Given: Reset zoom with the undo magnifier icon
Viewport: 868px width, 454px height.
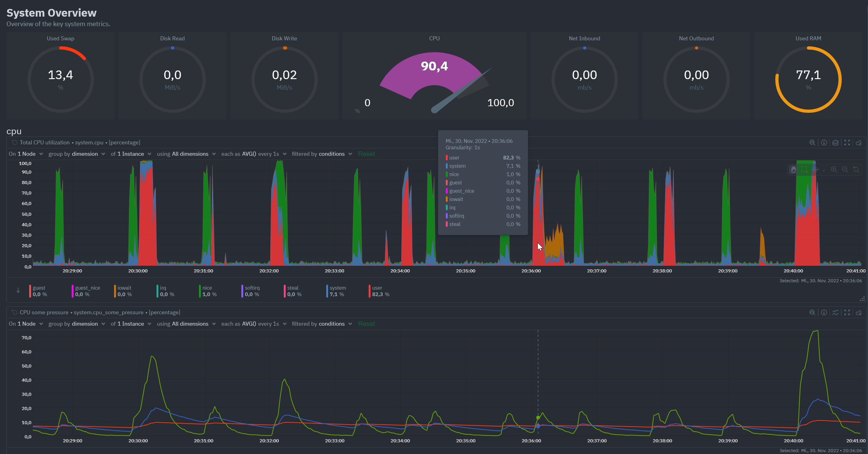Looking at the screenshot, I should (x=857, y=170).
